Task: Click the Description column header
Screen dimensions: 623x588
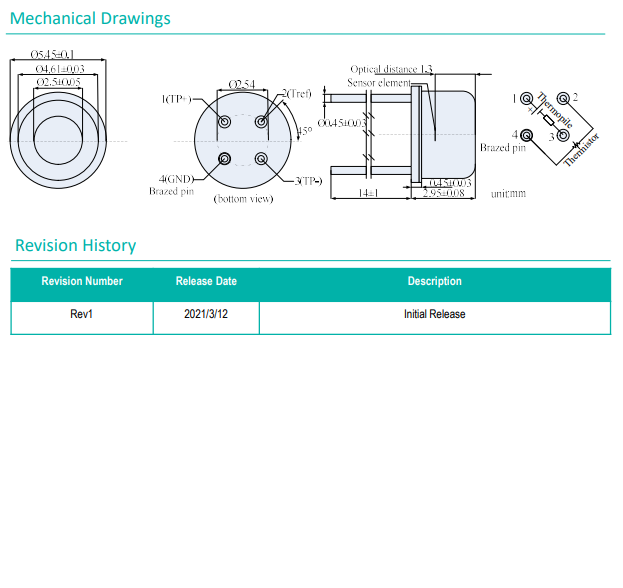Action: [x=434, y=282]
